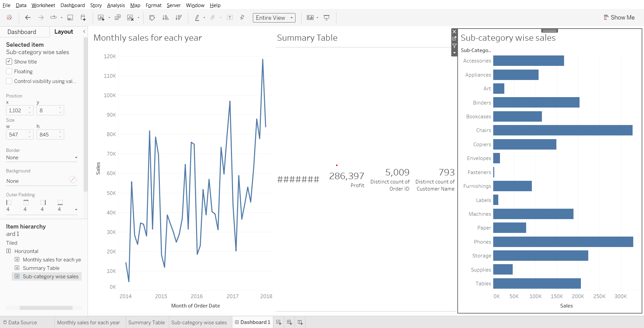Click the Duplicate sheet toolbar icon
This screenshot has width=644, height=328.
[118, 18]
